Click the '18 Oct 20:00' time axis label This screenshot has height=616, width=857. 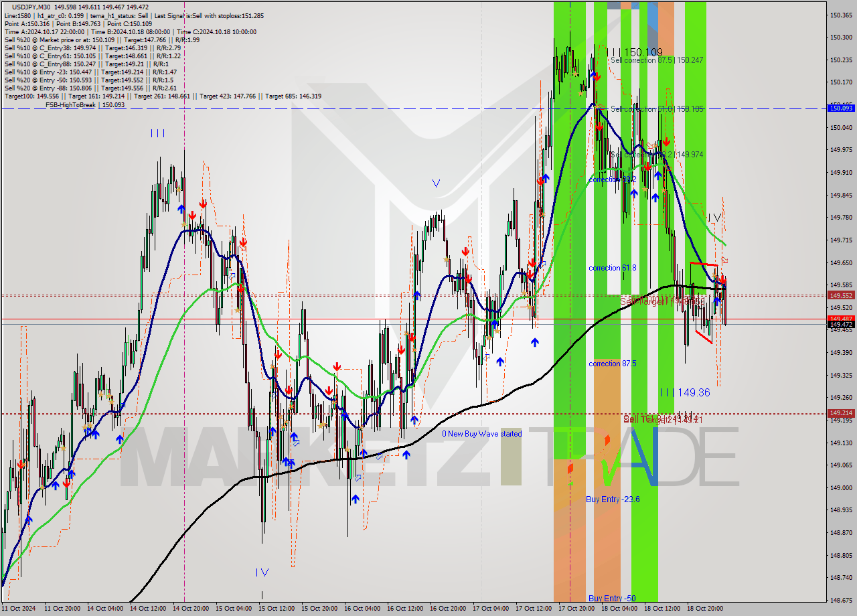point(704,609)
